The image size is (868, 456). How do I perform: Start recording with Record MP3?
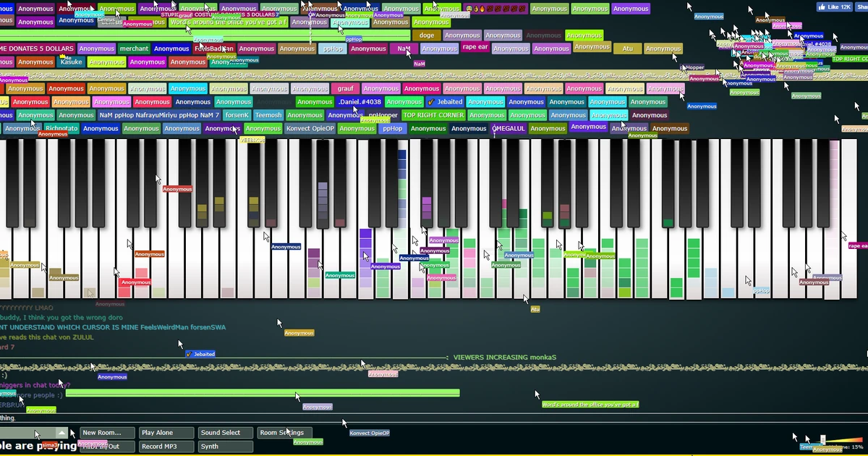click(166, 446)
